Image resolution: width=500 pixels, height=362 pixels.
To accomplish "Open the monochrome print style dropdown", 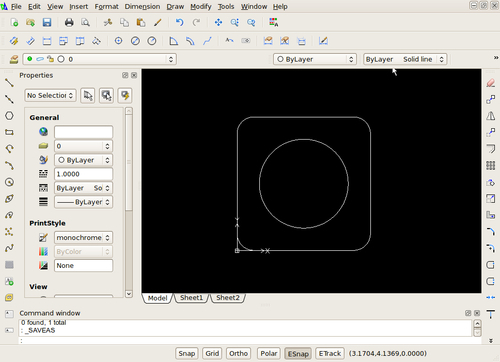I will click(83, 237).
